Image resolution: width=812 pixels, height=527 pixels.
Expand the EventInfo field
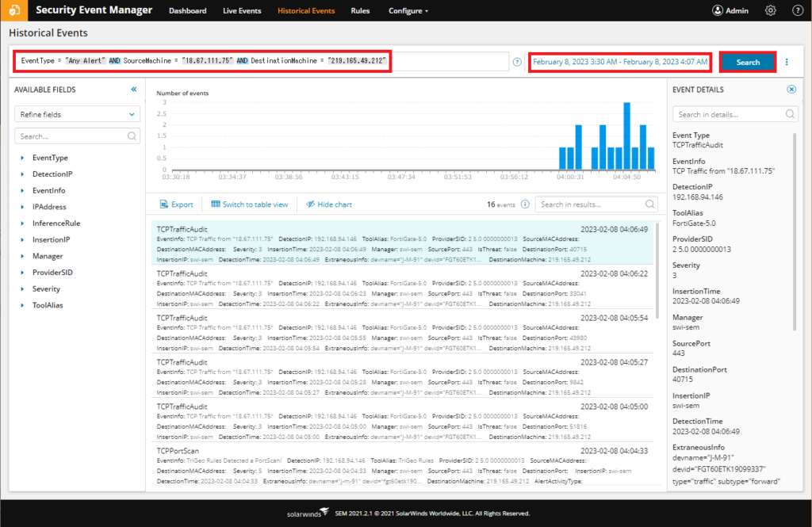pyautogui.click(x=22, y=190)
